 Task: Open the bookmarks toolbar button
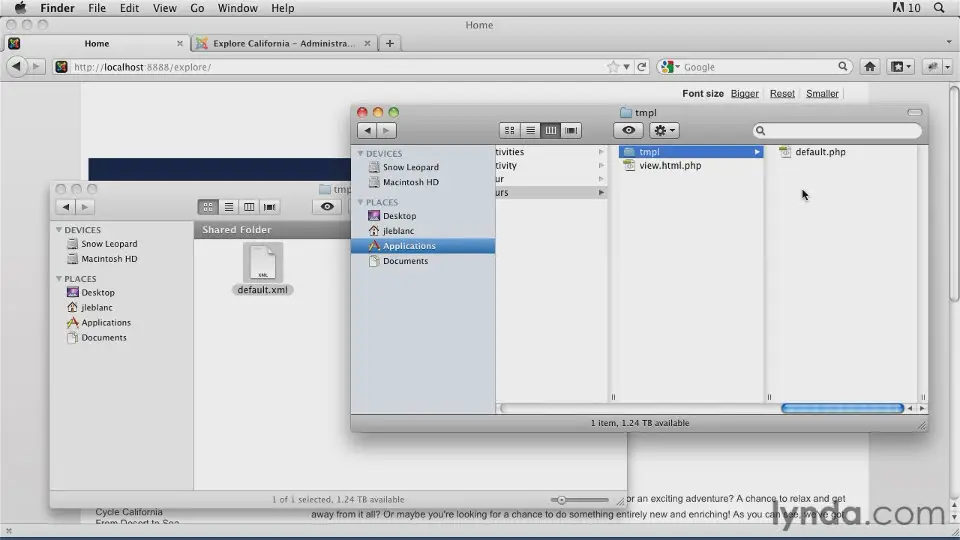(x=901, y=67)
